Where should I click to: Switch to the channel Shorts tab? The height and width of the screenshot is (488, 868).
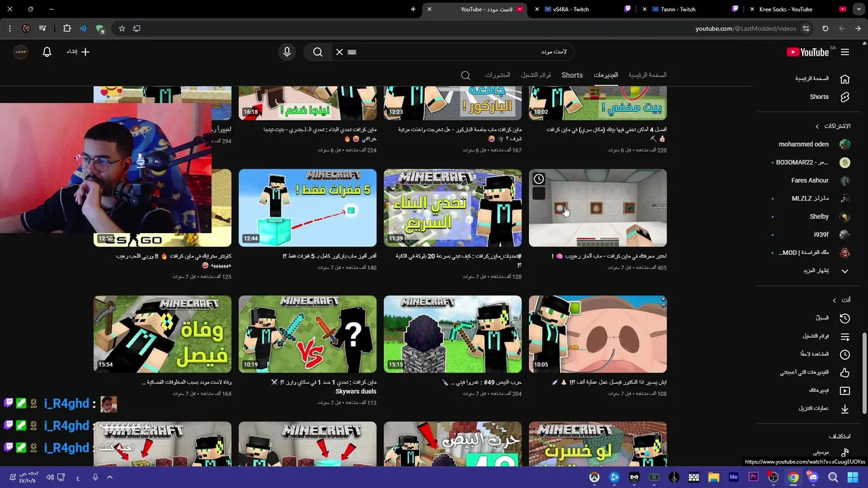pyautogui.click(x=572, y=75)
